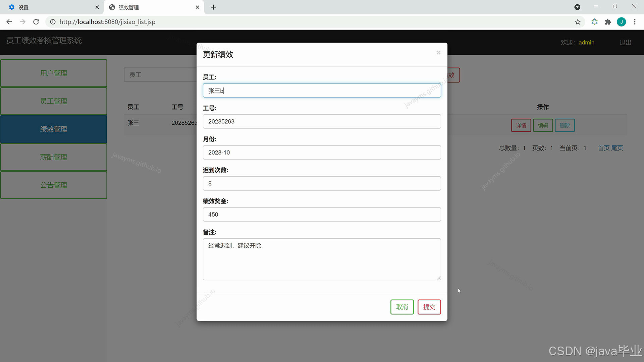Click the 提交 submit button
This screenshot has width=644, height=362.
tap(429, 307)
